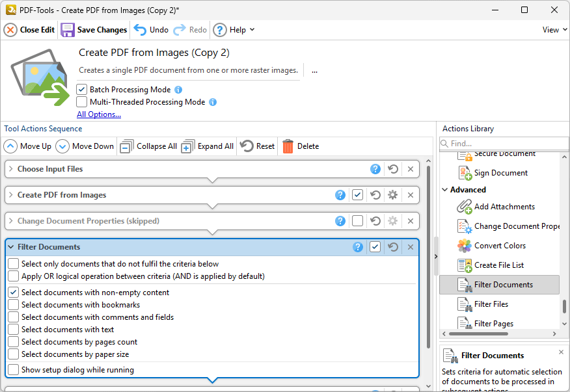Move the selected action down
Image resolution: width=570 pixels, height=392 pixels.
click(x=85, y=146)
